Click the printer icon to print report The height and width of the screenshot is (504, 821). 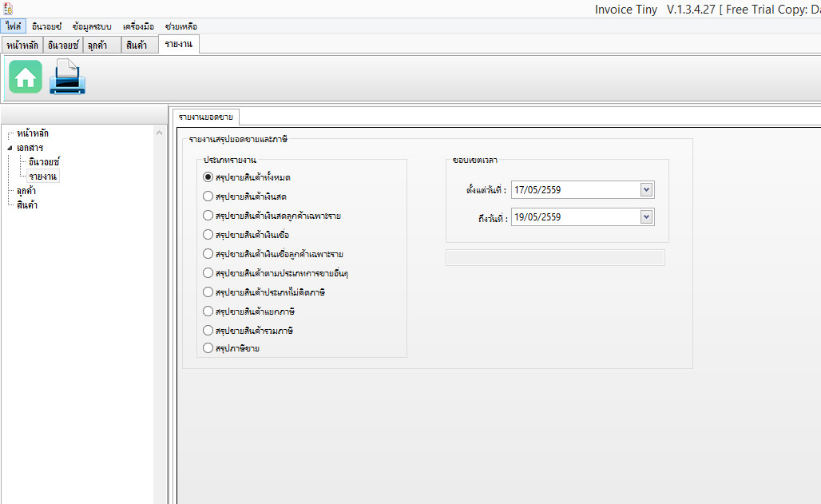pyautogui.click(x=68, y=77)
